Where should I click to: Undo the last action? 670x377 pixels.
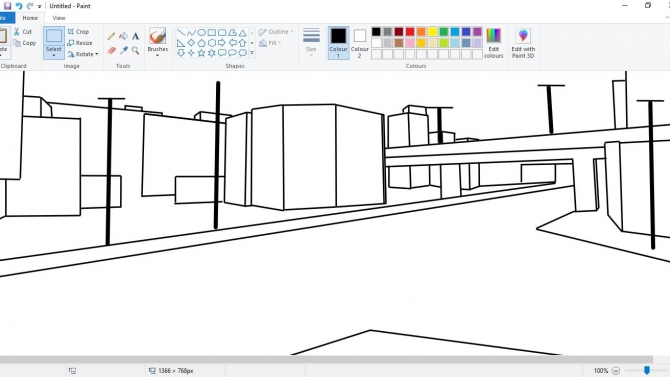(19, 6)
